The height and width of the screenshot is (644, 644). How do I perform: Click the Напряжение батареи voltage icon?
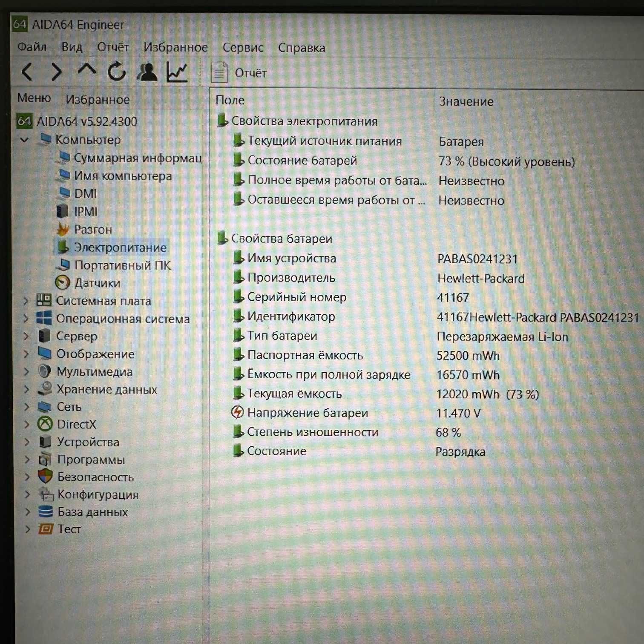(238, 412)
